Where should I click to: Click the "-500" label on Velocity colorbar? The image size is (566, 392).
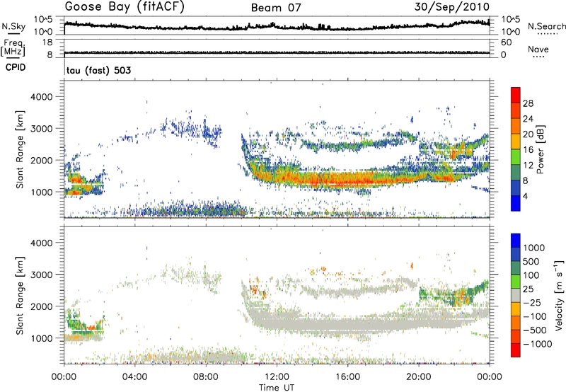(536, 330)
